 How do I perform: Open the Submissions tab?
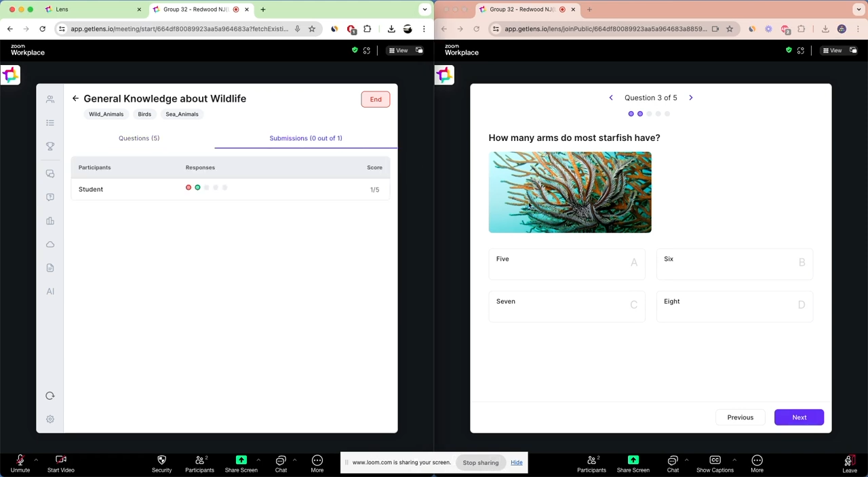point(305,138)
